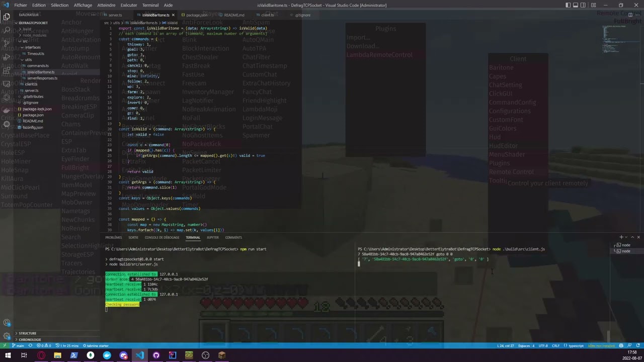The height and width of the screenshot is (362, 644).
Task: Click L 24, col 27 cursor position
Action: (x=506, y=345)
